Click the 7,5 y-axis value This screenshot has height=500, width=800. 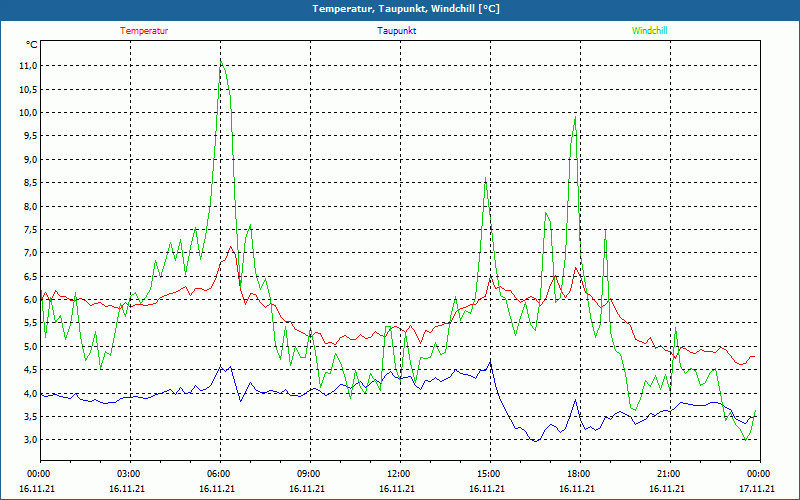click(30, 230)
